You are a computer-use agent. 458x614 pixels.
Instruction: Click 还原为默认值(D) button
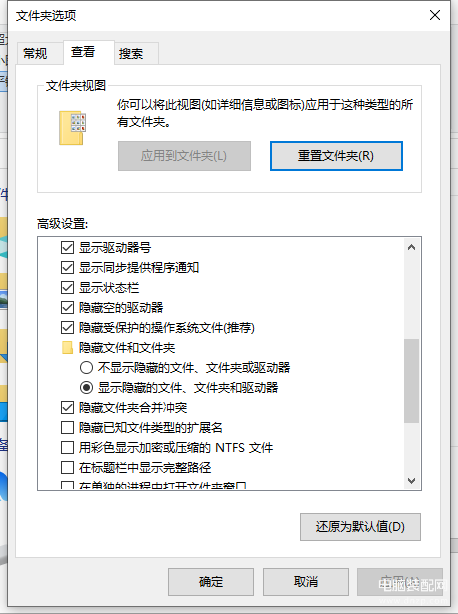point(360,527)
